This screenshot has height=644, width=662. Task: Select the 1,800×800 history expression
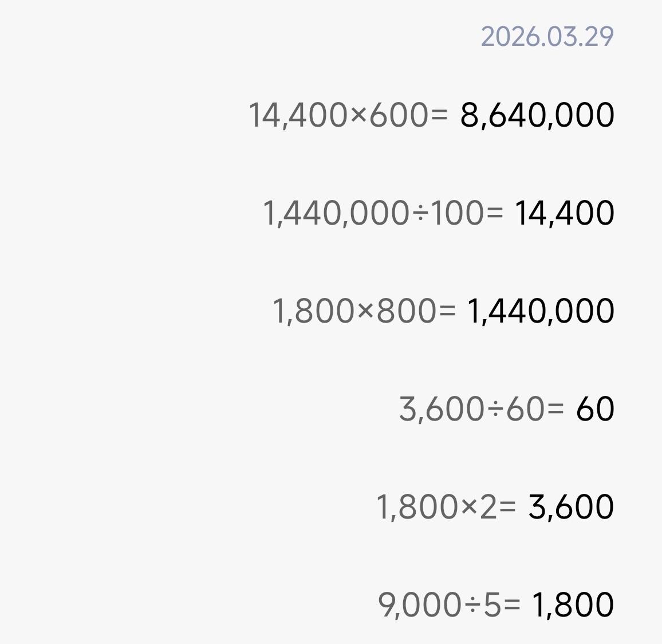pos(363,311)
